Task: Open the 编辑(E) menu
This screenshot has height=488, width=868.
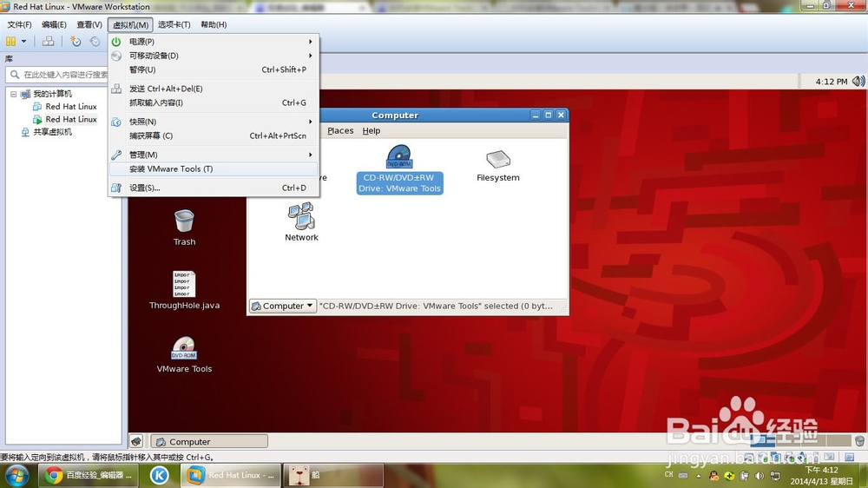Action: coord(54,24)
